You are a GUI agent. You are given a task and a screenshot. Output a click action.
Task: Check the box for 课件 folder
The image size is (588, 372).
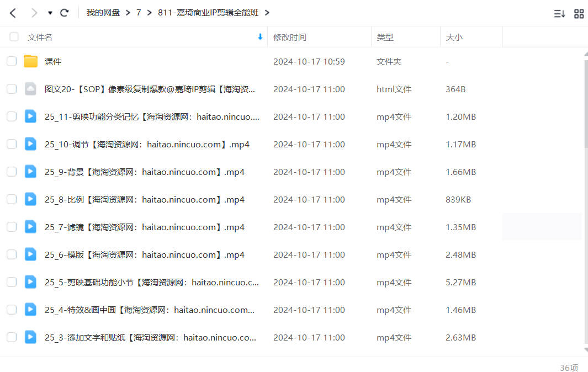click(12, 61)
